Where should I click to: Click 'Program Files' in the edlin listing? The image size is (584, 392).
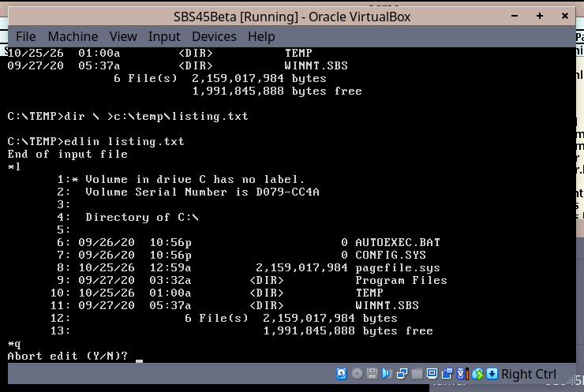point(401,280)
